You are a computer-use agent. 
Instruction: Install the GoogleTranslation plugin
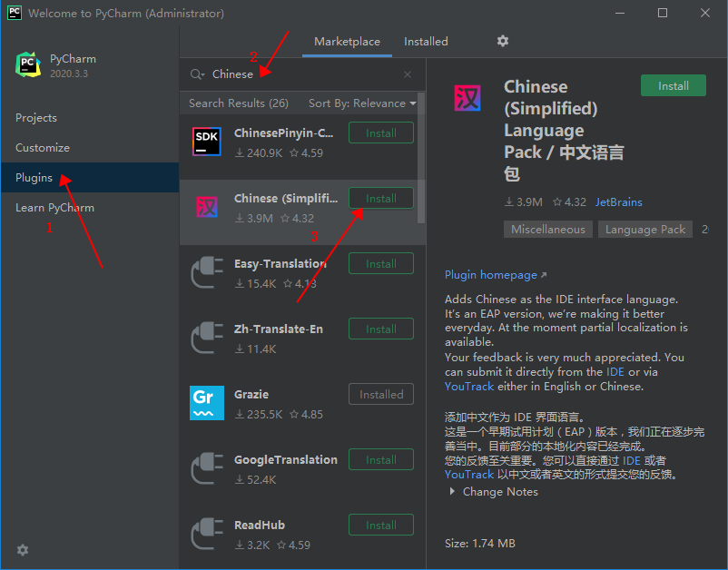pyautogui.click(x=381, y=460)
